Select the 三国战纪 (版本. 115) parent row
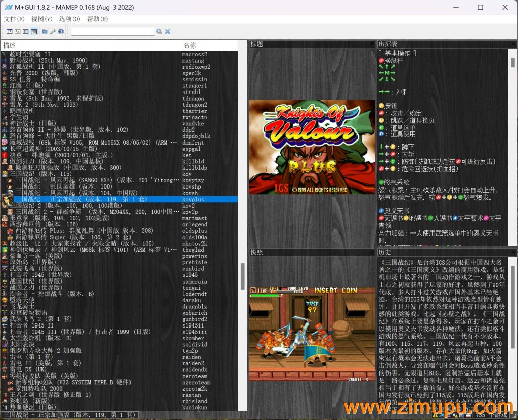This screenshot has width=518, height=420. coord(119,174)
